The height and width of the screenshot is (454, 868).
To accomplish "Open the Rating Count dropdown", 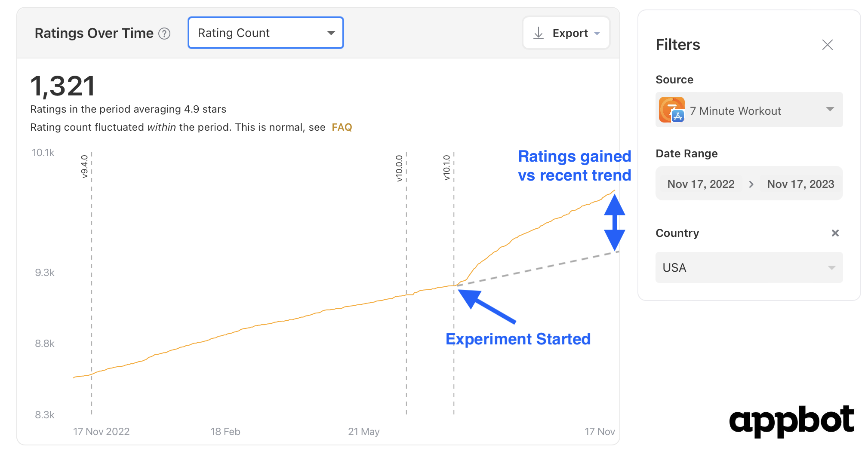I will 265,33.
